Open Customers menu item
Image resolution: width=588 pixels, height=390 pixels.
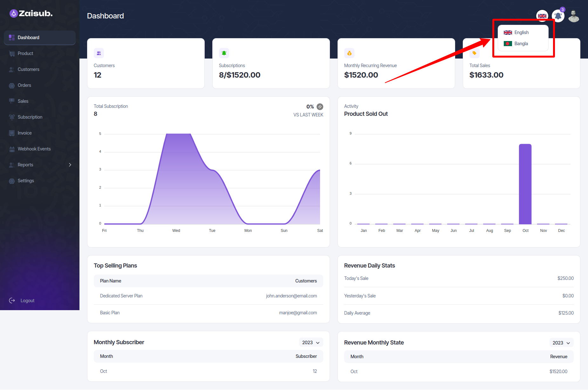coord(29,69)
